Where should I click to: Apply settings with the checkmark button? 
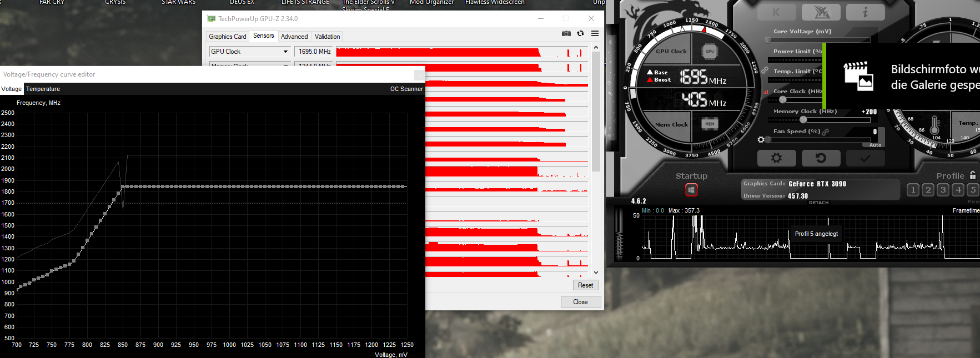pos(865,158)
